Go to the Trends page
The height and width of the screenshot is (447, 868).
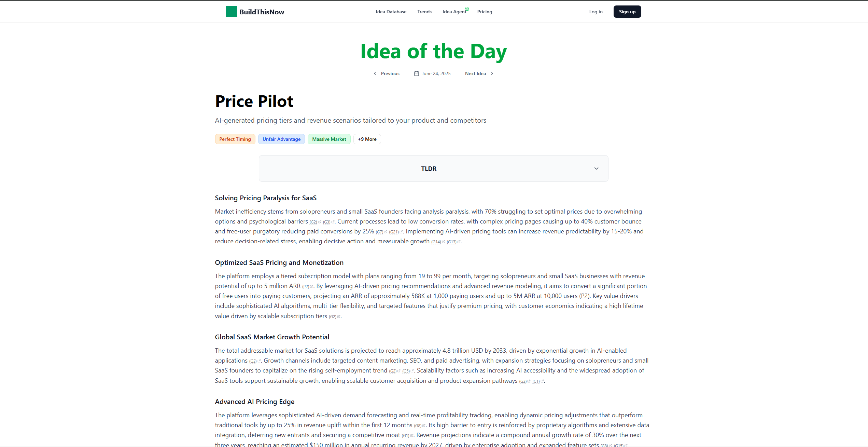point(424,12)
